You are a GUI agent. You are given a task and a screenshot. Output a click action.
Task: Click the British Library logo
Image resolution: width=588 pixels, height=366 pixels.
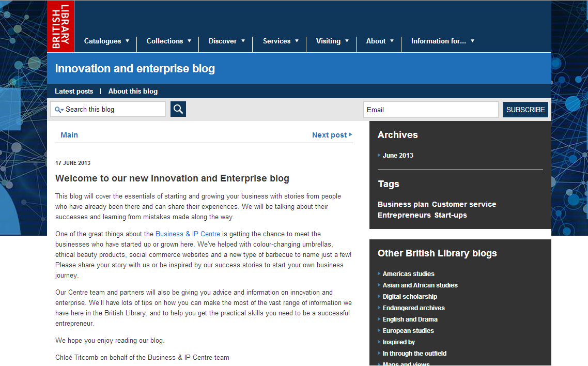[x=60, y=26]
